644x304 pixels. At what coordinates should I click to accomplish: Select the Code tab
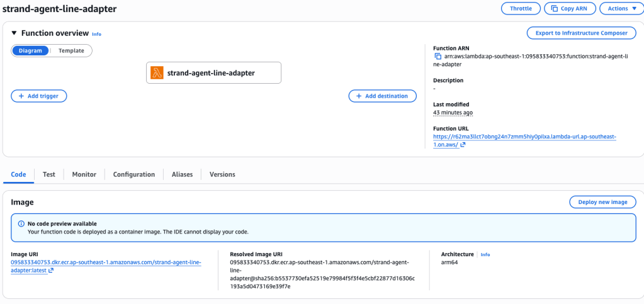[18, 174]
